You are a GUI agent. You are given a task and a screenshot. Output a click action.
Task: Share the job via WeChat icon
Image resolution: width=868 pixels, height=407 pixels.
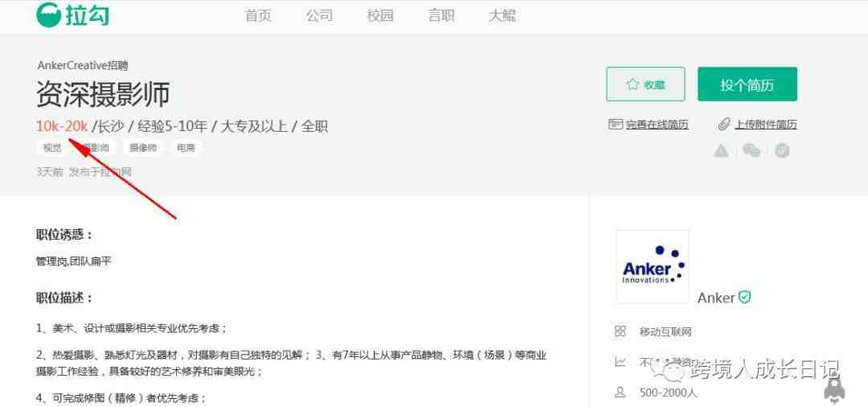click(751, 150)
